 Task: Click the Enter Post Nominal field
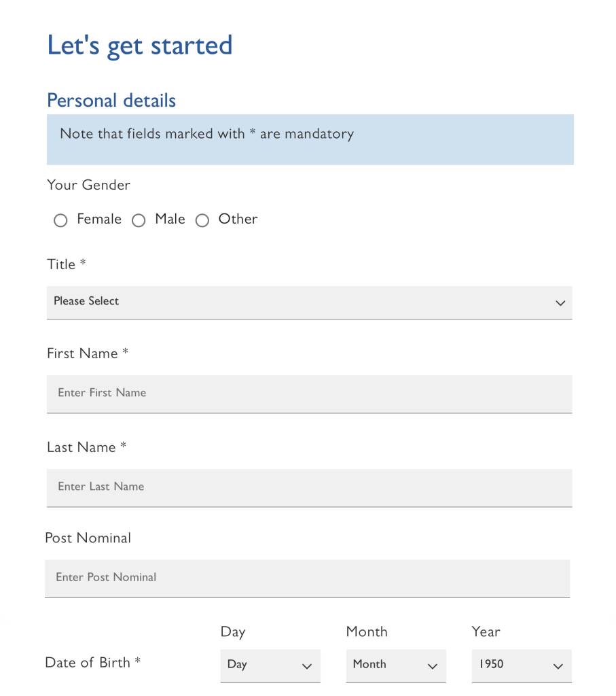(x=307, y=578)
